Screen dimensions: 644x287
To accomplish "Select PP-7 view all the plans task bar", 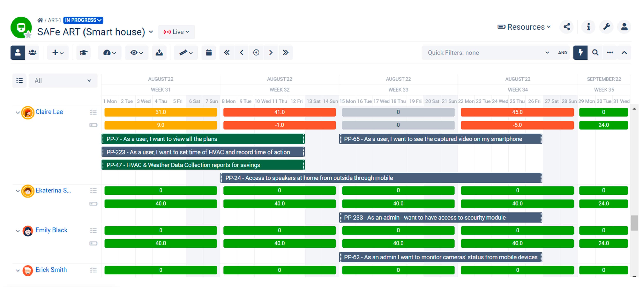I will coord(203,139).
